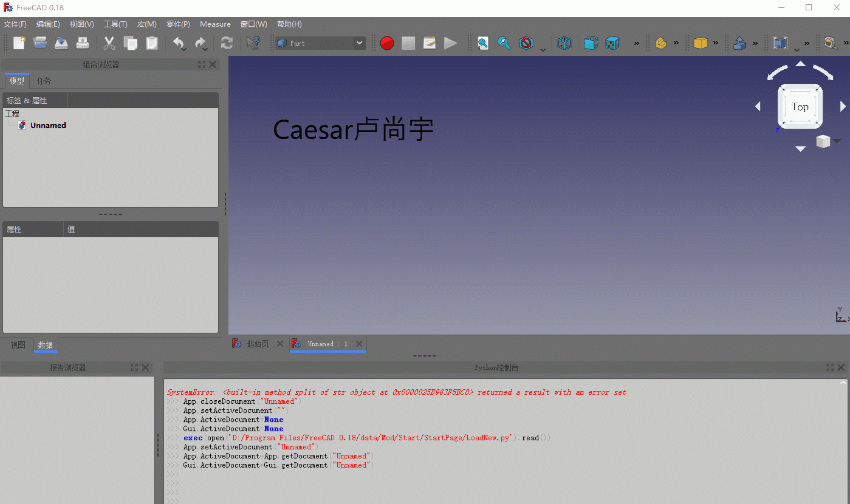Activate the What's This help cursor
This screenshot has width=850, height=504.
tap(253, 43)
